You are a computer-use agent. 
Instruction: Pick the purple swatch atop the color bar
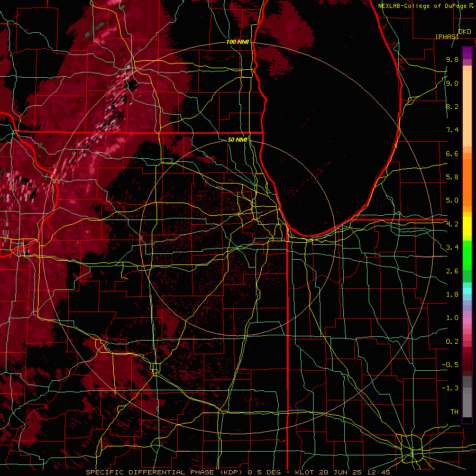pos(467,53)
